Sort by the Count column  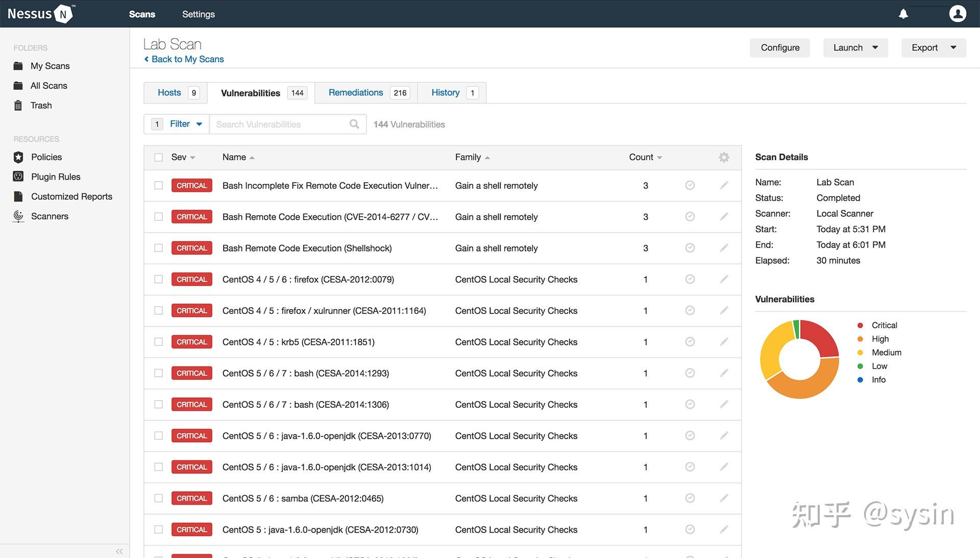(x=646, y=157)
